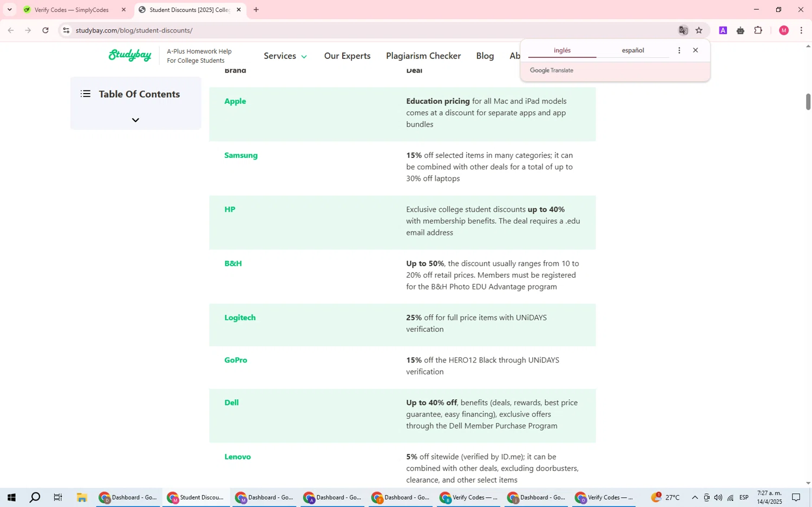Select inglés in translate popup
812x507 pixels.
pos(562,50)
